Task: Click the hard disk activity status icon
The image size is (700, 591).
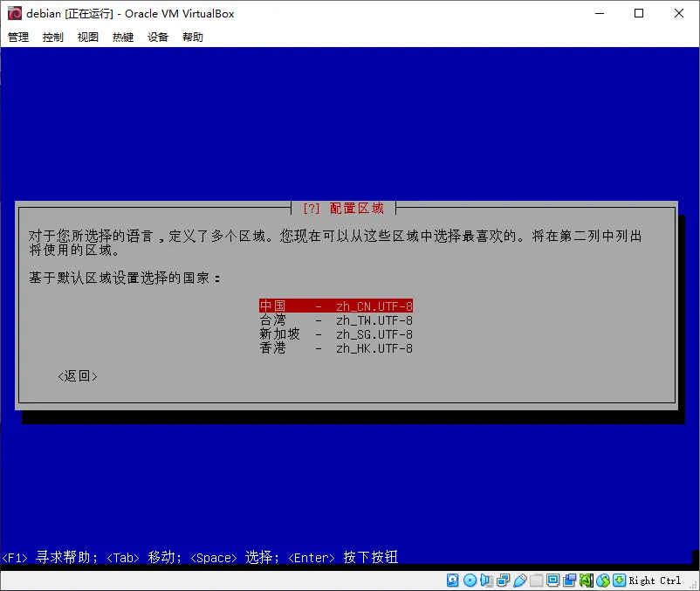Action: [x=453, y=581]
